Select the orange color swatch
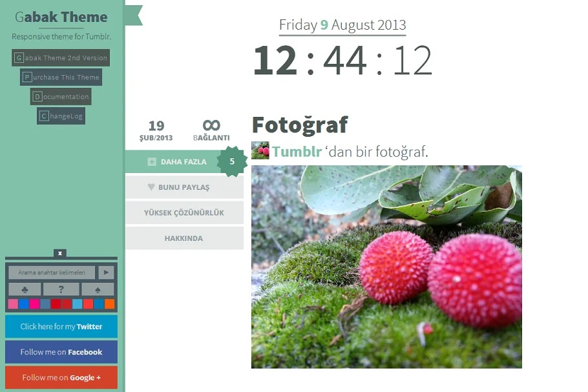The width and height of the screenshot is (588, 392). pos(109,304)
